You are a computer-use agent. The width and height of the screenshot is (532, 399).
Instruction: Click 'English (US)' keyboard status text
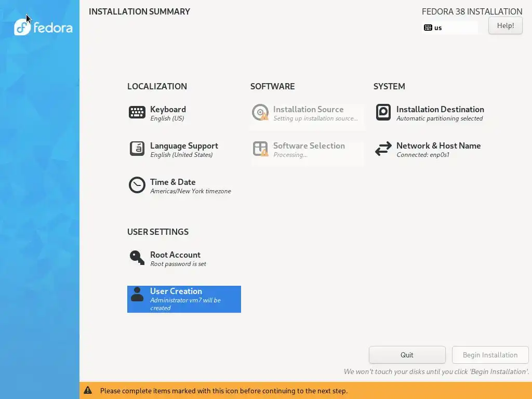pos(167,118)
